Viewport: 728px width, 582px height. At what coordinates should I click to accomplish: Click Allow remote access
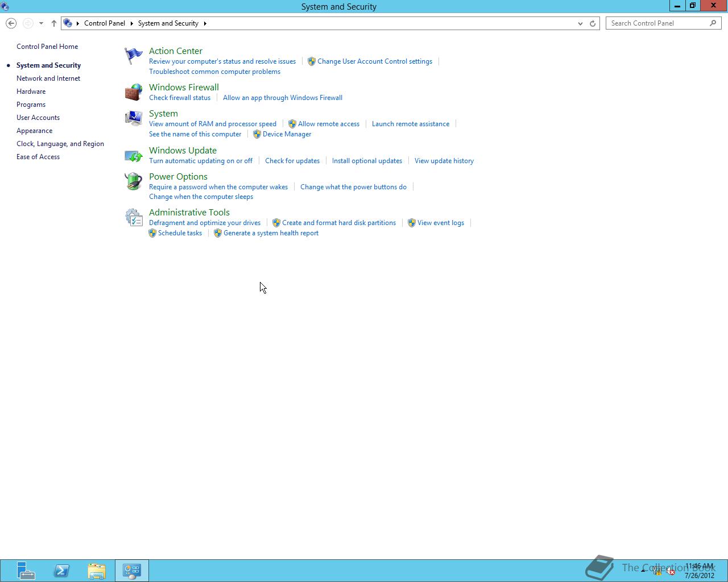(x=329, y=124)
